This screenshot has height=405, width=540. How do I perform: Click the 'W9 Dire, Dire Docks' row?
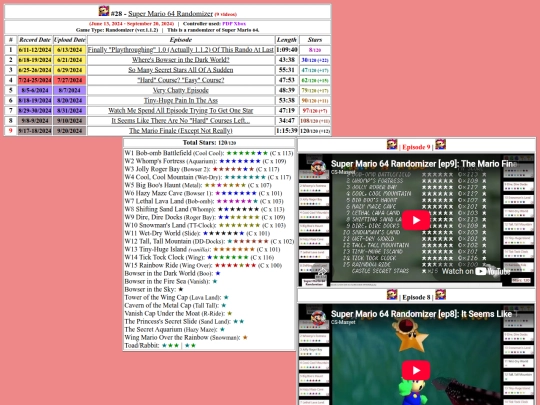(205, 217)
